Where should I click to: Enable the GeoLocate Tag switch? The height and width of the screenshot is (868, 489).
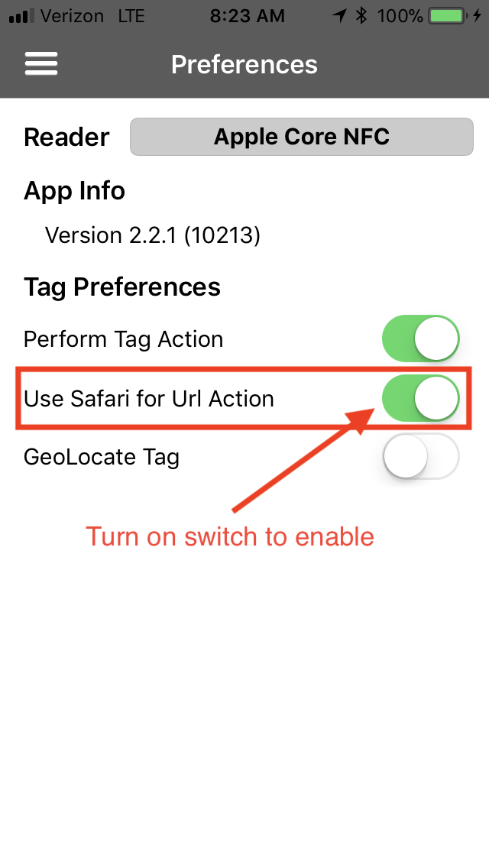pos(420,456)
